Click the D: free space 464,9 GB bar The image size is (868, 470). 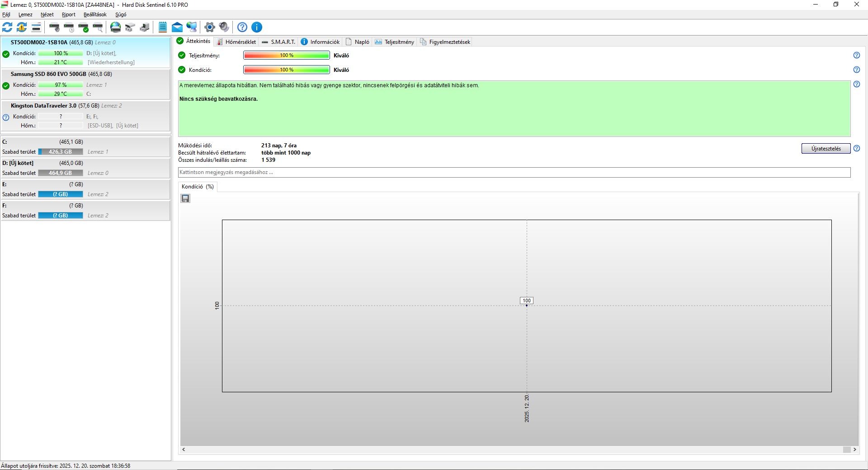coord(61,173)
